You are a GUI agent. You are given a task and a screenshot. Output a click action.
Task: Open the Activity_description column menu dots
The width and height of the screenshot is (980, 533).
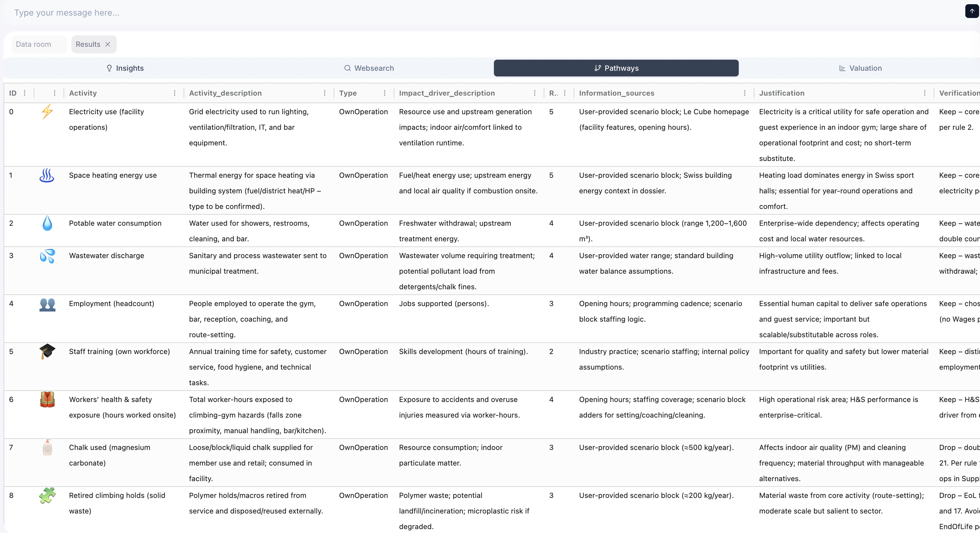click(324, 93)
